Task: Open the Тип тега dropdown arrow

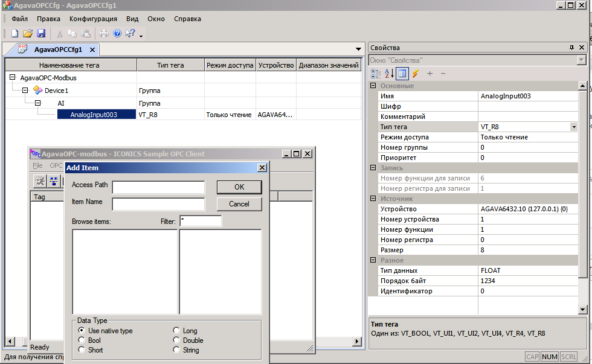Action: point(574,127)
